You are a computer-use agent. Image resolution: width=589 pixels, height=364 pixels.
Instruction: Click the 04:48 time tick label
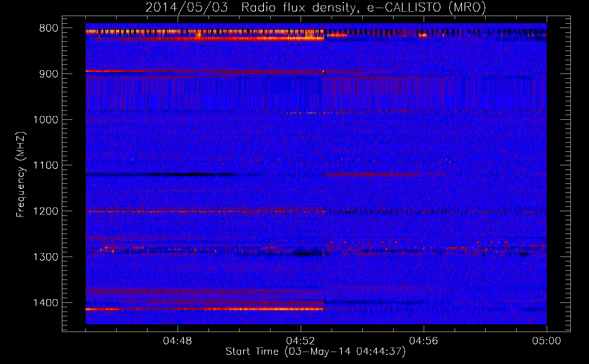(x=178, y=341)
